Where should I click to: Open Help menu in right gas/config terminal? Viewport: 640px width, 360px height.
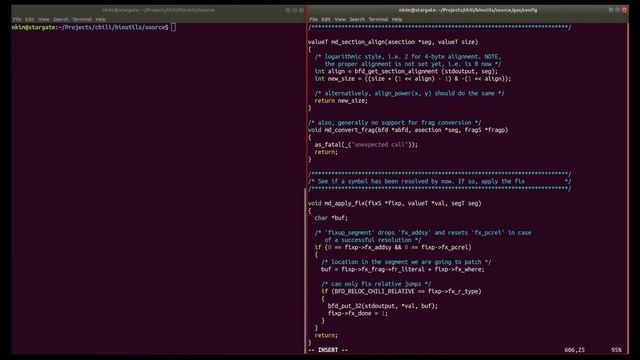[x=397, y=19]
